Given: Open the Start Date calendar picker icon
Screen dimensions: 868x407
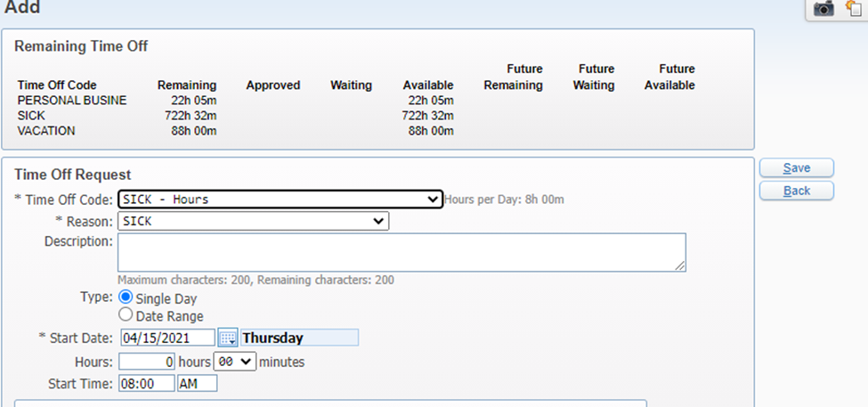Looking at the screenshot, I should click(x=228, y=338).
